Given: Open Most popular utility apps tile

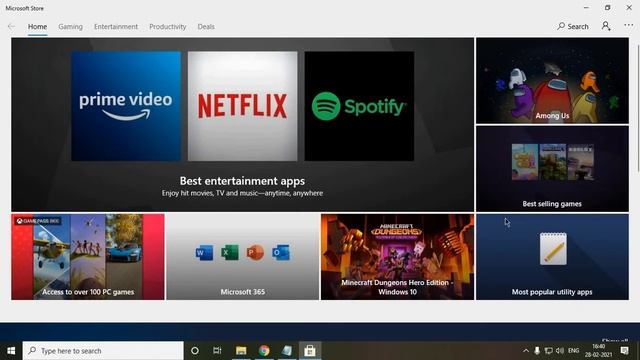Looking at the screenshot, I should [552, 257].
